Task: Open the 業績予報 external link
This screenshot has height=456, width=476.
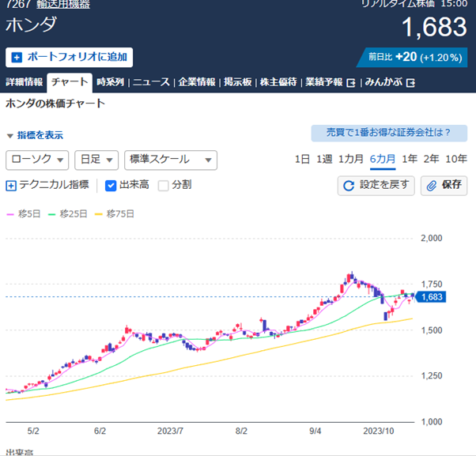Action: pos(331,82)
